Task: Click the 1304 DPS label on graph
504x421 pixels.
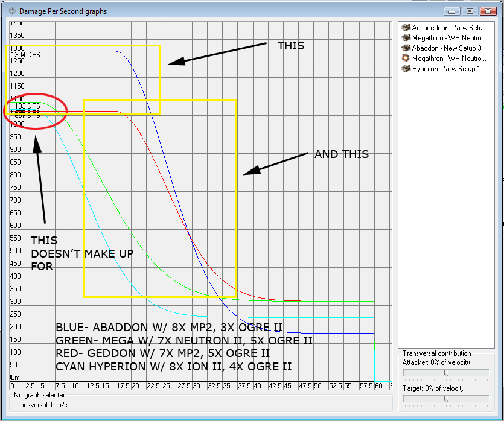Action: (x=26, y=55)
